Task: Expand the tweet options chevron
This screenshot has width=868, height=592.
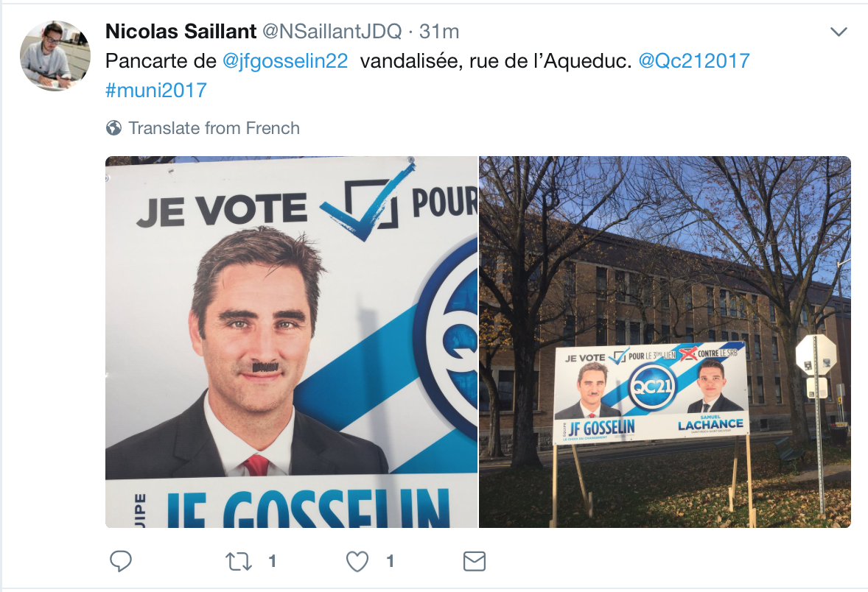Action: click(x=839, y=32)
